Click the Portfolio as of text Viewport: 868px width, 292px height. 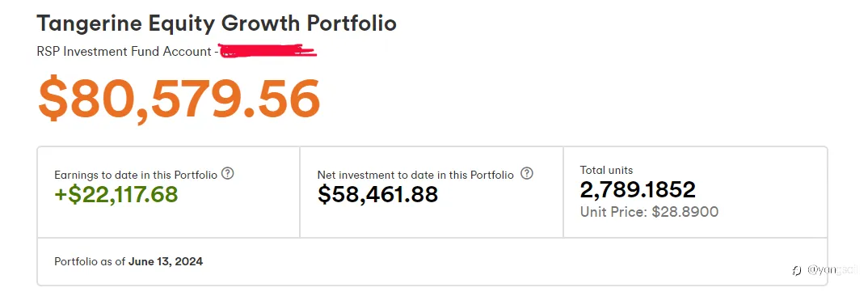pyautogui.click(x=91, y=261)
